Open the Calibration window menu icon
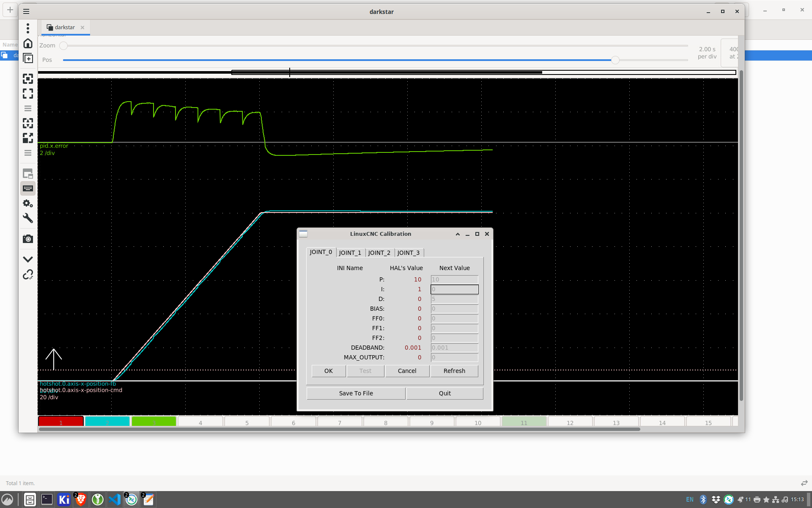The width and height of the screenshot is (812, 508). [303, 234]
